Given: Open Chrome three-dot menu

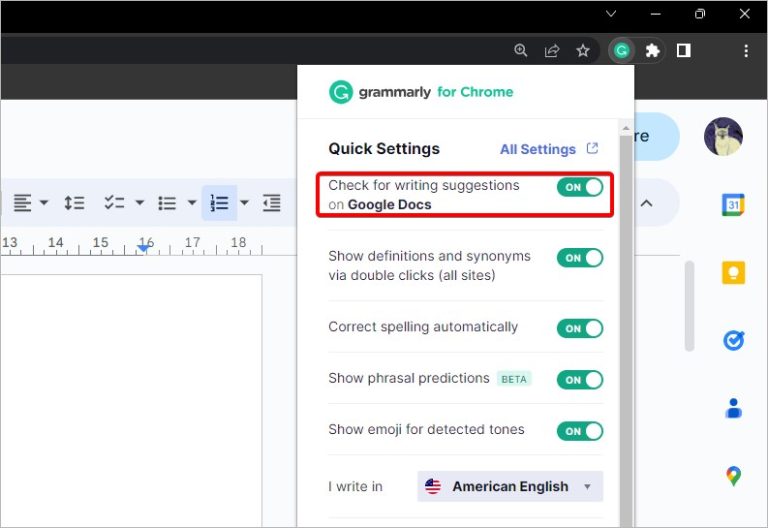Looking at the screenshot, I should click(745, 50).
